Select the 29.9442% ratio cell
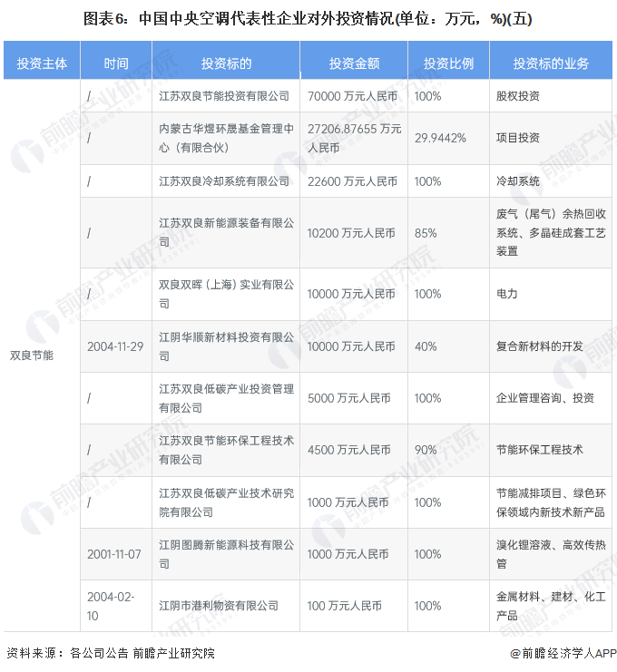Viewport: 617px width, 672px height. click(x=440, y=138)
